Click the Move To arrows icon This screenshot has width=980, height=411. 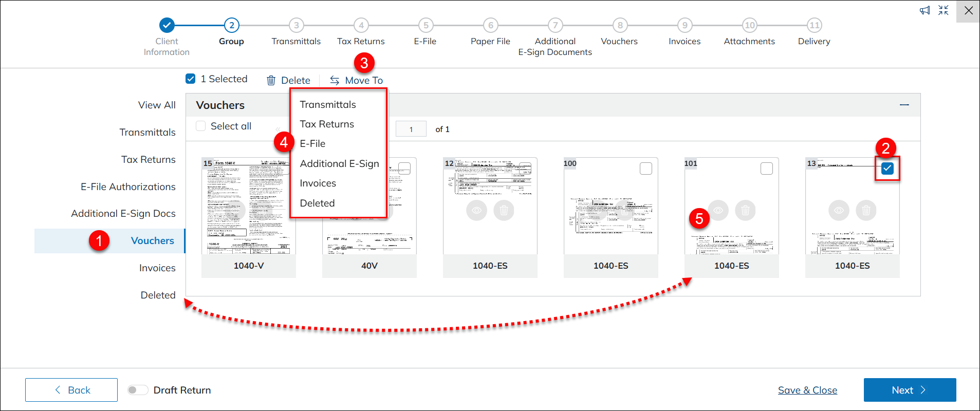(x=335, y=80)
